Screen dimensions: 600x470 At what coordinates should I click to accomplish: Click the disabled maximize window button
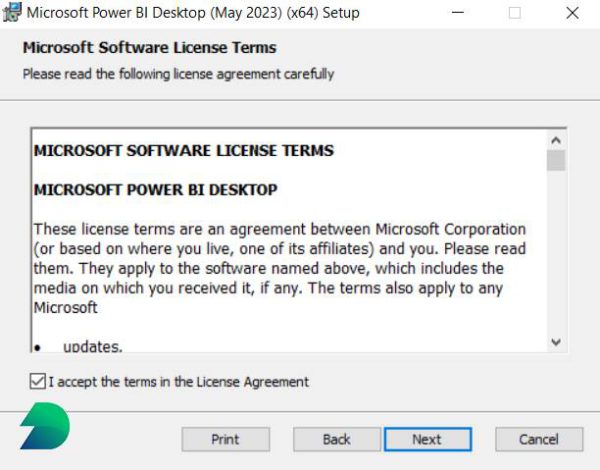[x=515, y=13]
